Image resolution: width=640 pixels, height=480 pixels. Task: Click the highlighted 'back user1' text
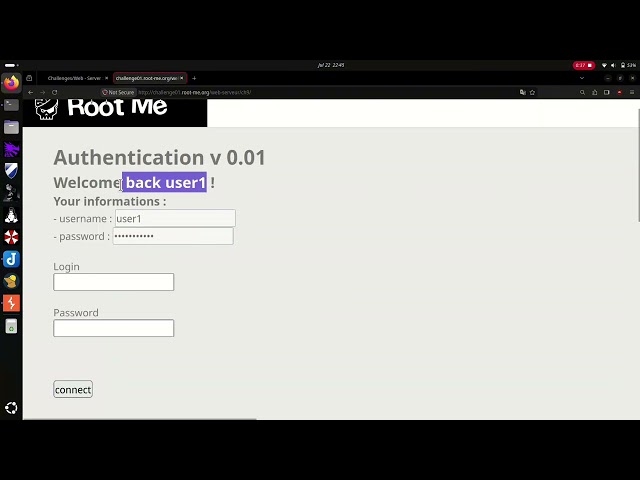[x=165, y=182]
